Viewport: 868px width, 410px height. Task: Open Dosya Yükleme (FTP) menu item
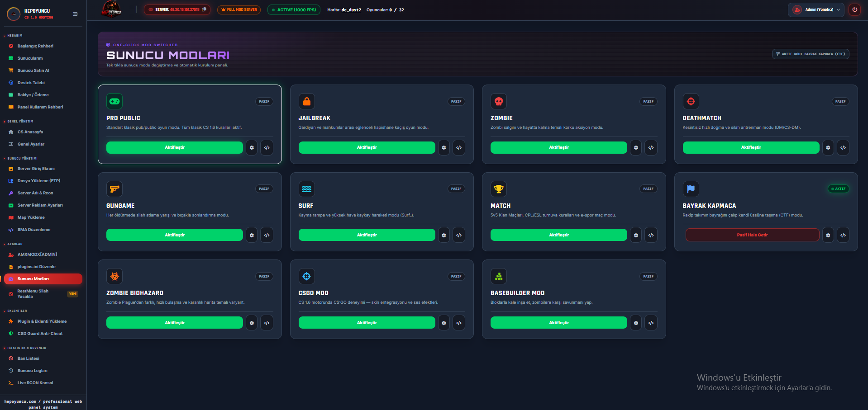click(x=43, y=181)
